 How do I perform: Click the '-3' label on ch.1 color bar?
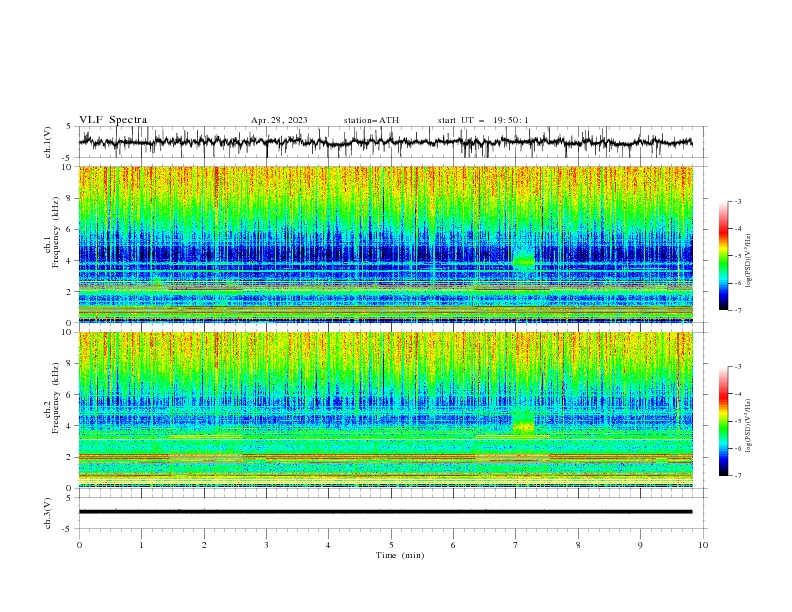click(x=737, y=201)
